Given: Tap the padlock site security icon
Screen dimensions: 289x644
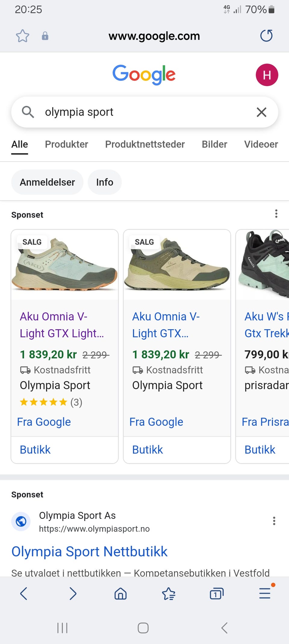Looking at the screenshot, I should click(45, 36).
